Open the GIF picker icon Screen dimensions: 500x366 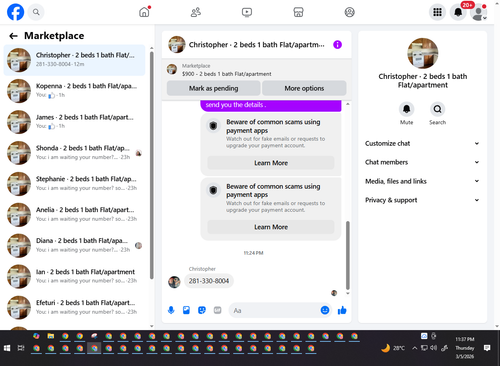click(218, 310)
